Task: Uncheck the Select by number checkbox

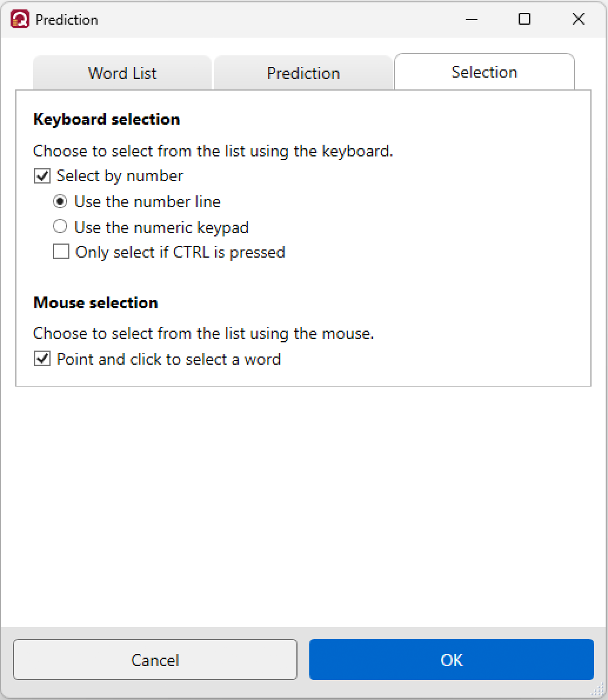Action: [42, 176]
